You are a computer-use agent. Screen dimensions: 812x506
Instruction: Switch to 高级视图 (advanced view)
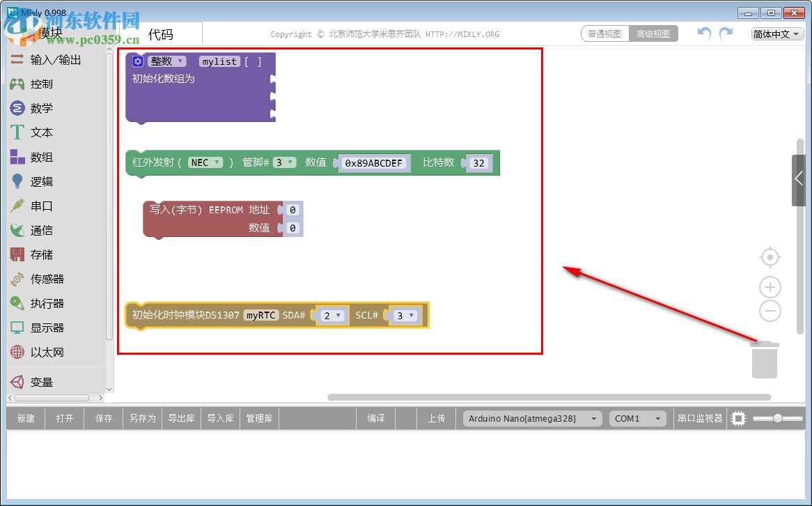[653, 33]
